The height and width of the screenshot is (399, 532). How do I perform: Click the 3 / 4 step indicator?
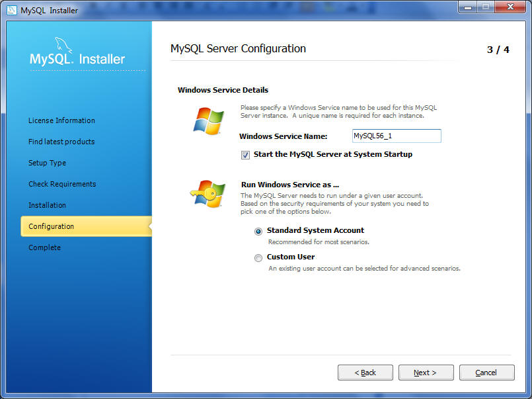[498, 50]
